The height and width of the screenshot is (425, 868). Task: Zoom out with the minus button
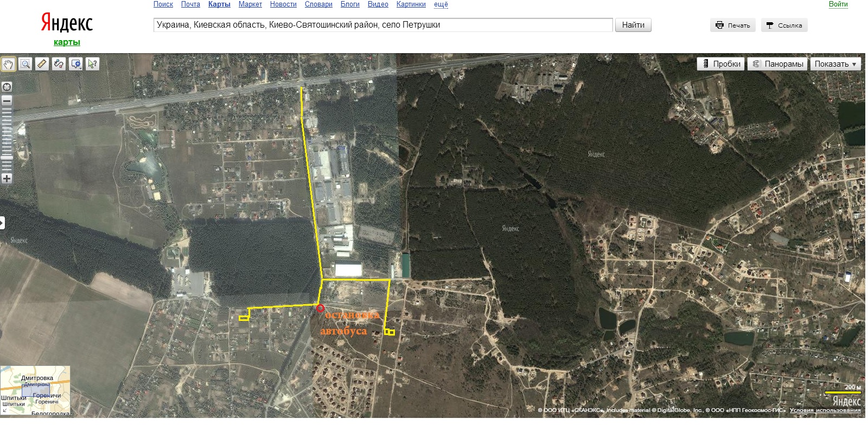point(7,101)
